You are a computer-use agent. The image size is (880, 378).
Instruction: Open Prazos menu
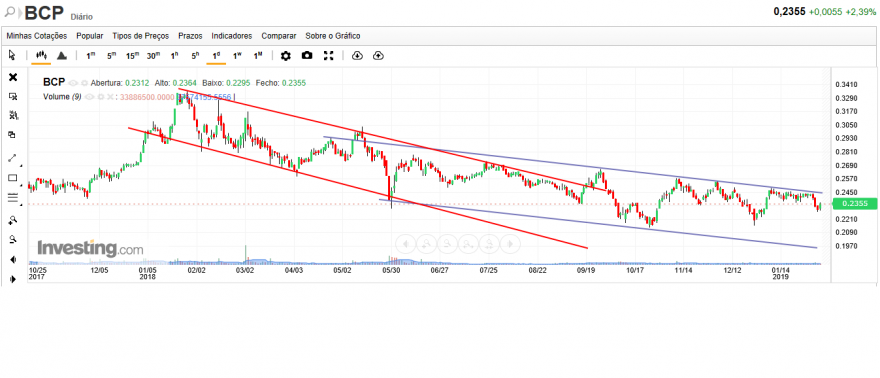point(190,36)
